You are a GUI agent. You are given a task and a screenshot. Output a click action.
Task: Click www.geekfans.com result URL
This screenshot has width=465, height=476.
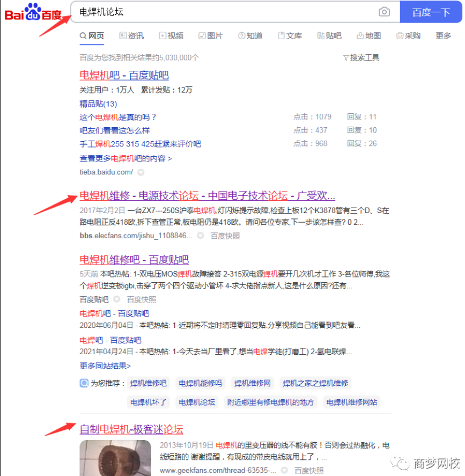pos(218,471)
